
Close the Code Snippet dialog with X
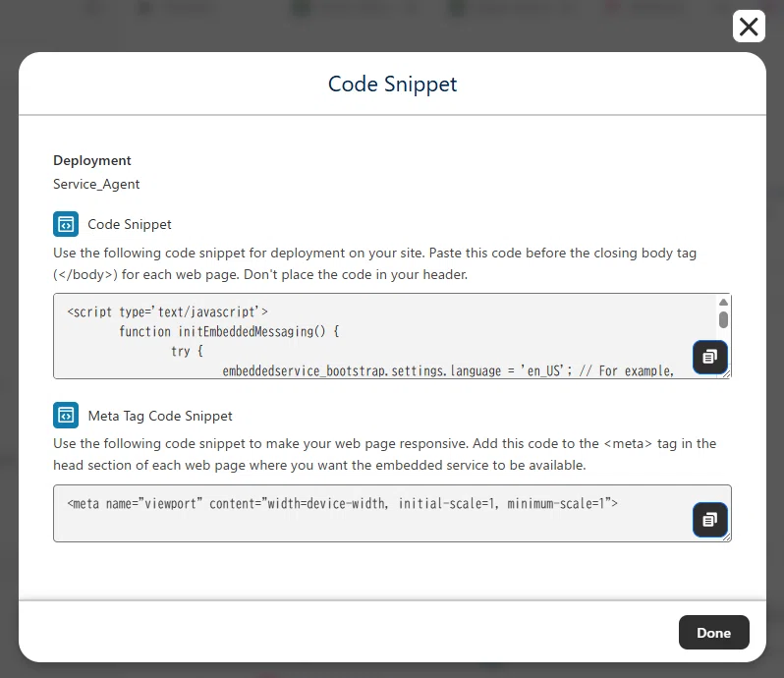click(x=749, y=27)
